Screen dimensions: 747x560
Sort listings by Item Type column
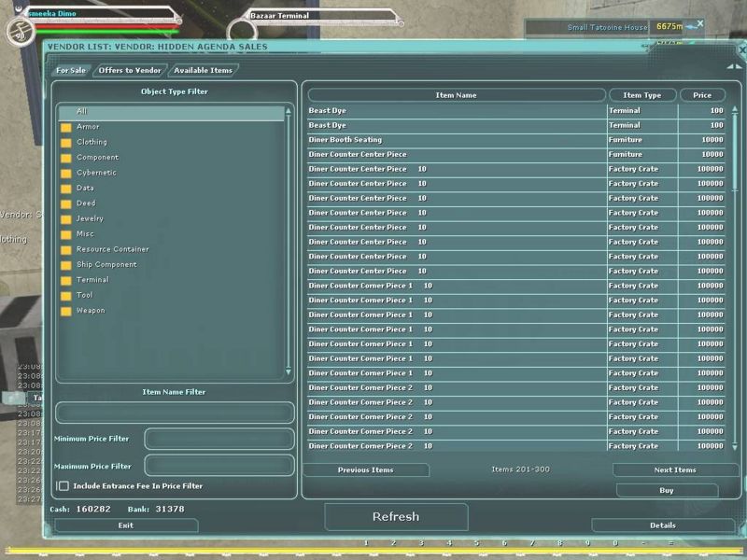[641, 95]
